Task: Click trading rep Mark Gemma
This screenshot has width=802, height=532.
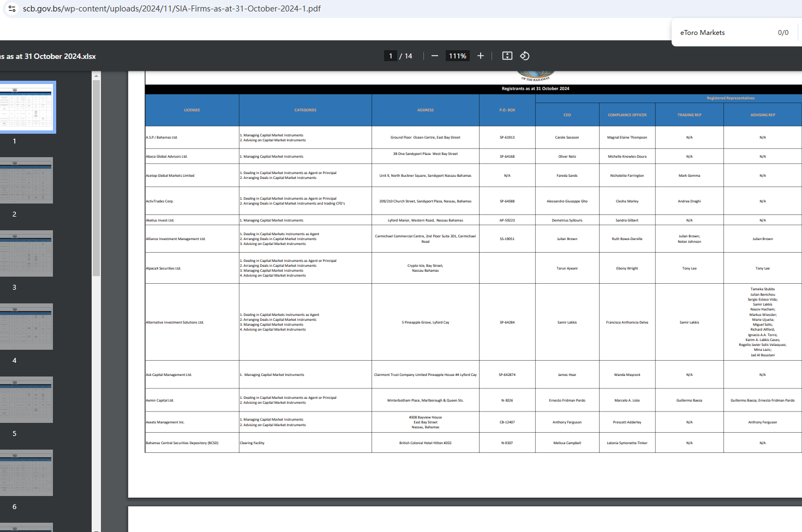Action: pos(689,176)
